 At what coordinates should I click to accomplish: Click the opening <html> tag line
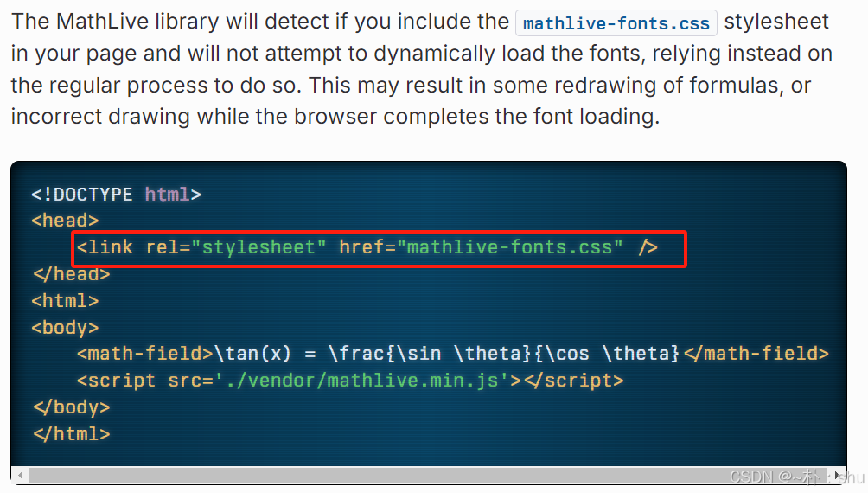[x=65, y=301]
